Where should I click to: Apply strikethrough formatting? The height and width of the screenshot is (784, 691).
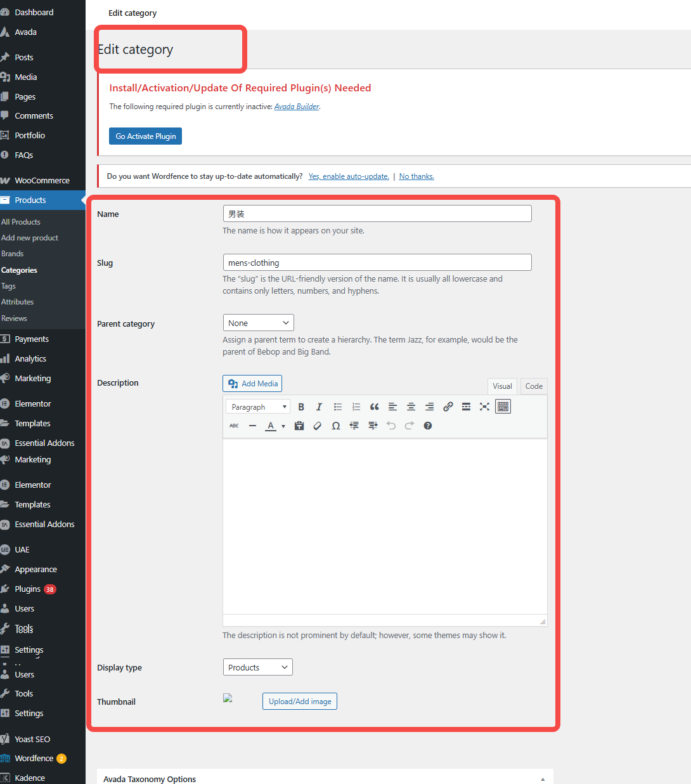coord(235,426)
